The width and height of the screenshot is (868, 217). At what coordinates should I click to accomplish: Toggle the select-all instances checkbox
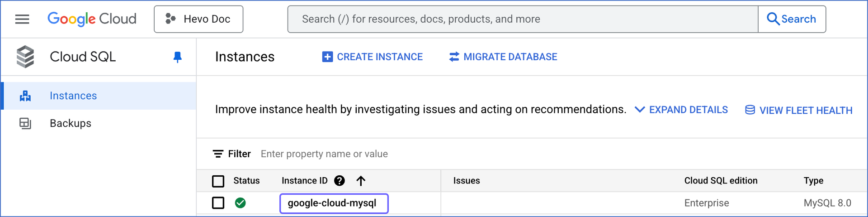tap(218, 181)
